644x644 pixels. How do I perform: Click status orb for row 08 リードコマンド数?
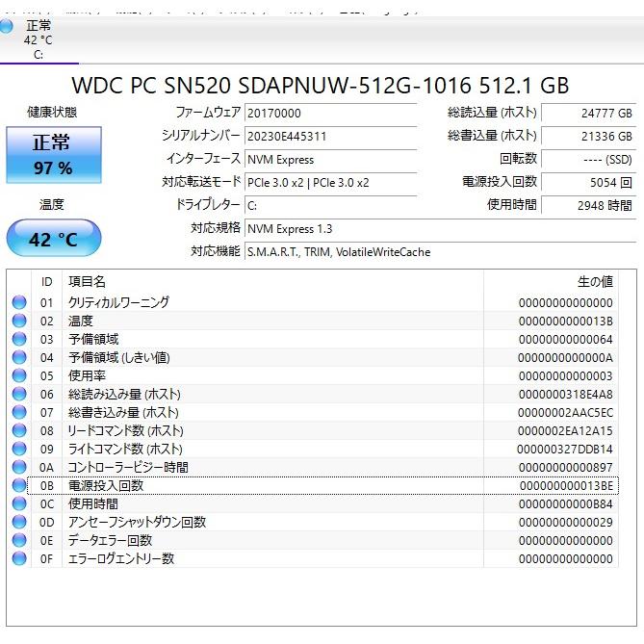click(19, 430)
